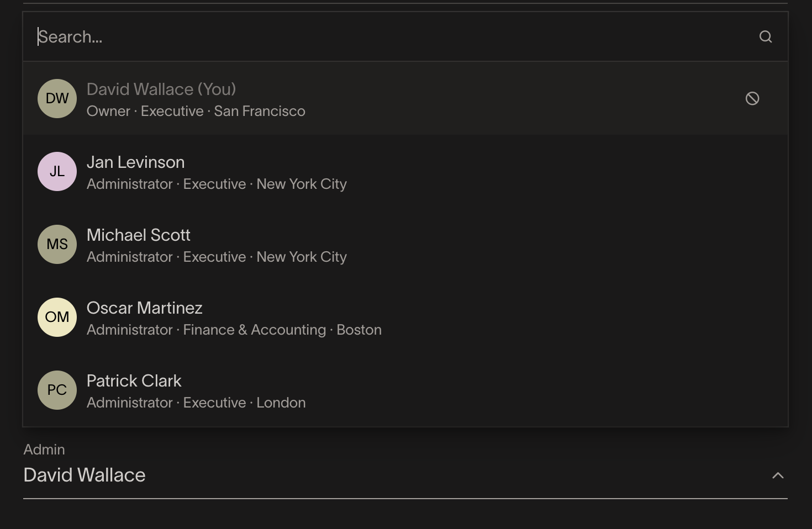Select Patrick Clark option

405,390
